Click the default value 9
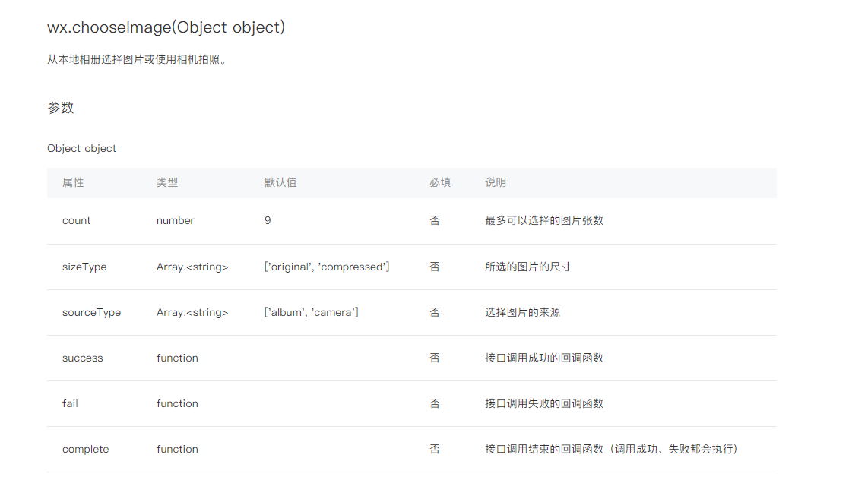 pos(268,221)
